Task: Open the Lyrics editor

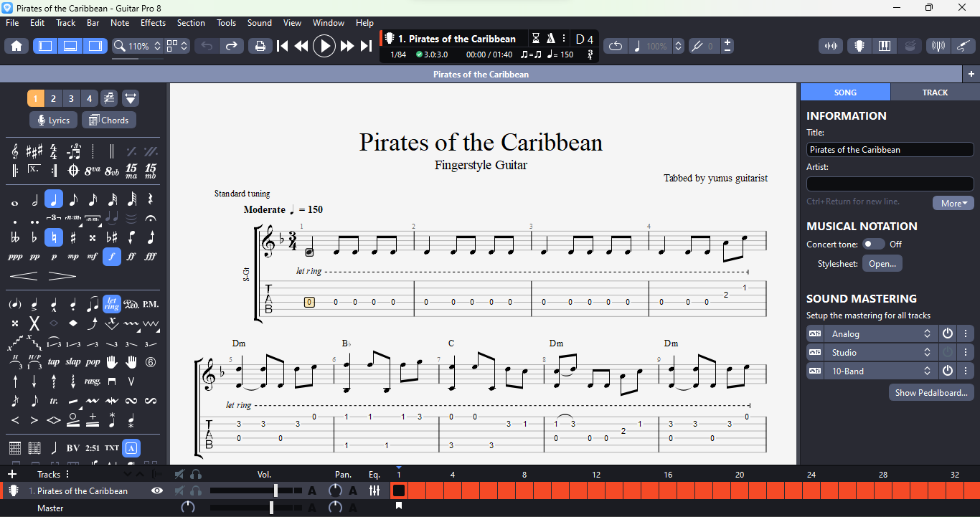Action: (53, 120)
